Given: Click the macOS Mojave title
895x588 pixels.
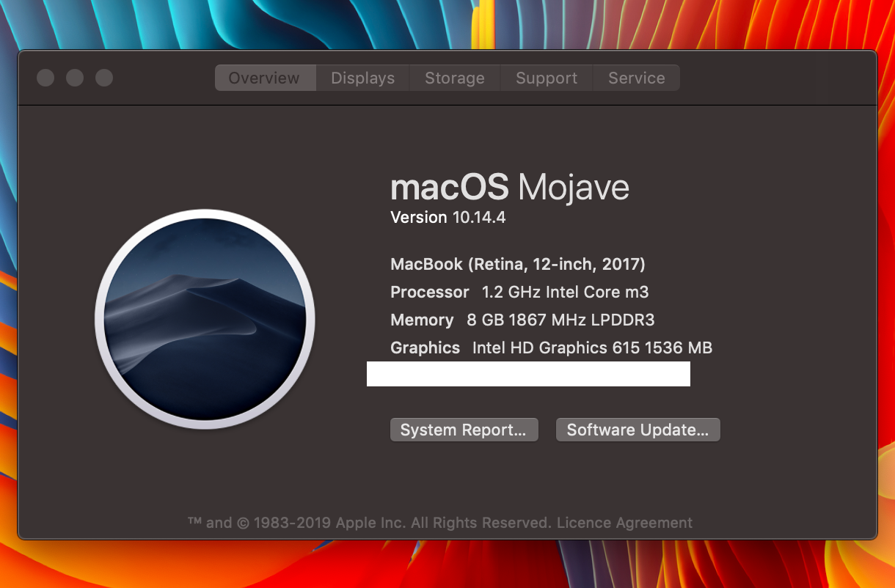Looking at the screenshot, I should 510,188.
